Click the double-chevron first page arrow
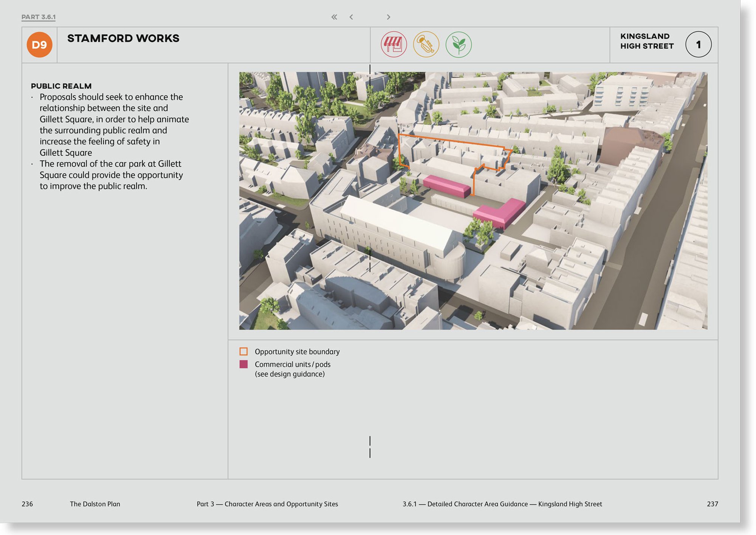 point(334,17)
